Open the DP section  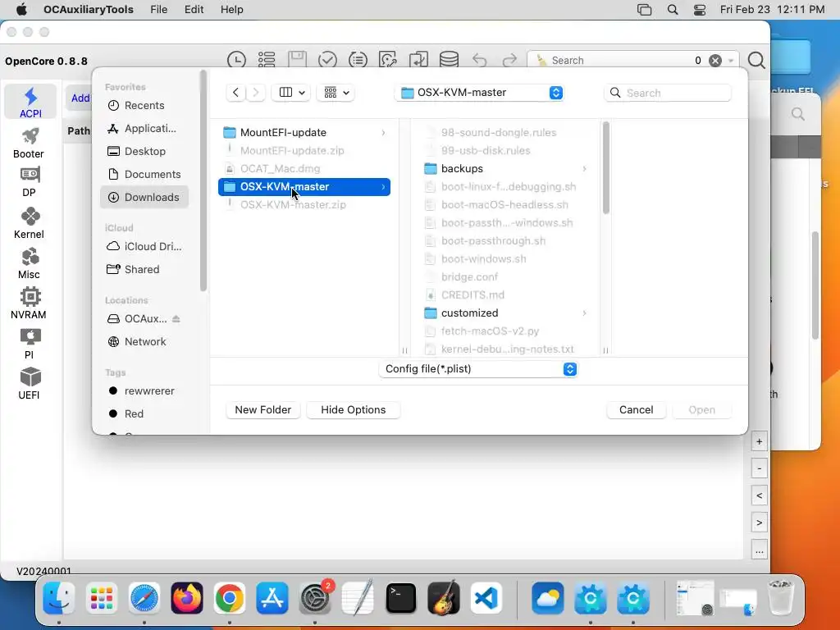29,182
